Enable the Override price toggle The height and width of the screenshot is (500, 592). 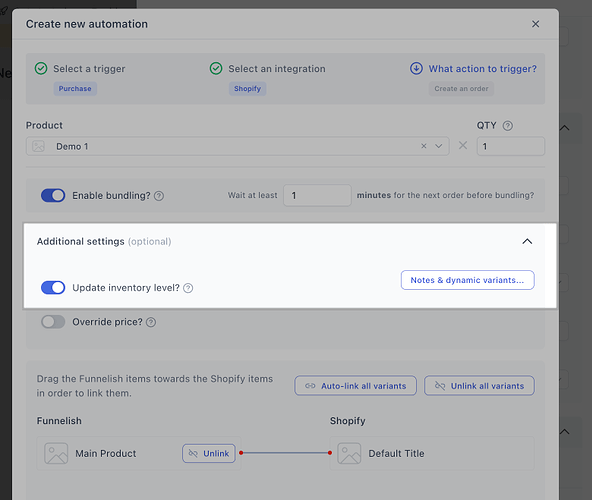click(53, 322)
